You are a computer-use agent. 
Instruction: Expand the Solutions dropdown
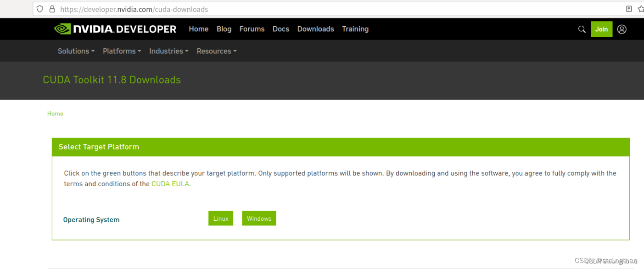click(76, 51)
